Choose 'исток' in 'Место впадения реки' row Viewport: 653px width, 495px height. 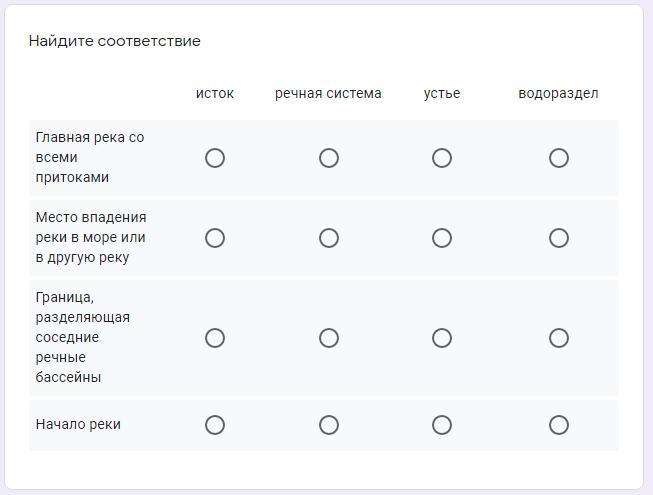point(215,238)
